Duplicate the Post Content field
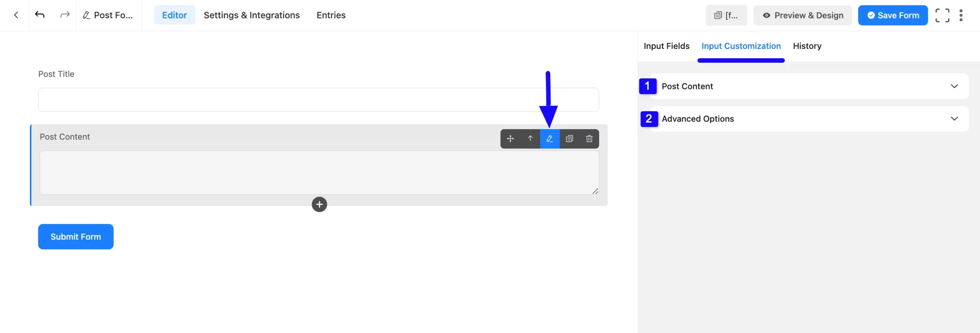The width and height of the screenshot is (980, 333). pyautogui.click(x=570, y=139)
